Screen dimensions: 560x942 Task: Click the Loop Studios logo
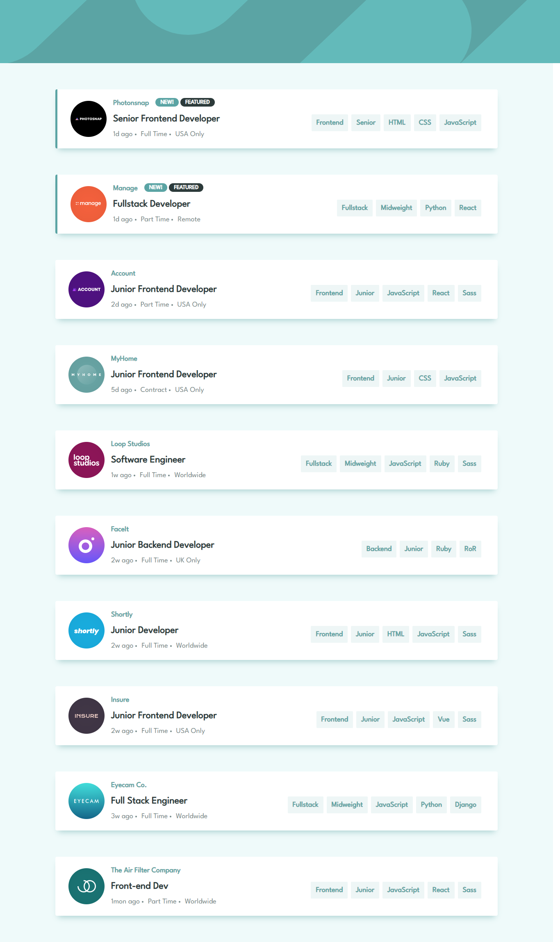[x=87, y=460]
